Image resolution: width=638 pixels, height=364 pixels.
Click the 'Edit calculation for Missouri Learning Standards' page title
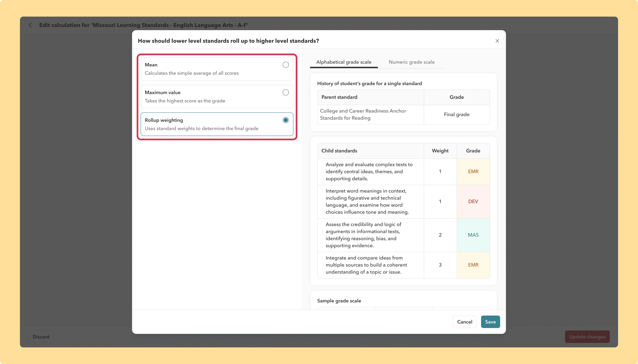(x=144, y=25)
